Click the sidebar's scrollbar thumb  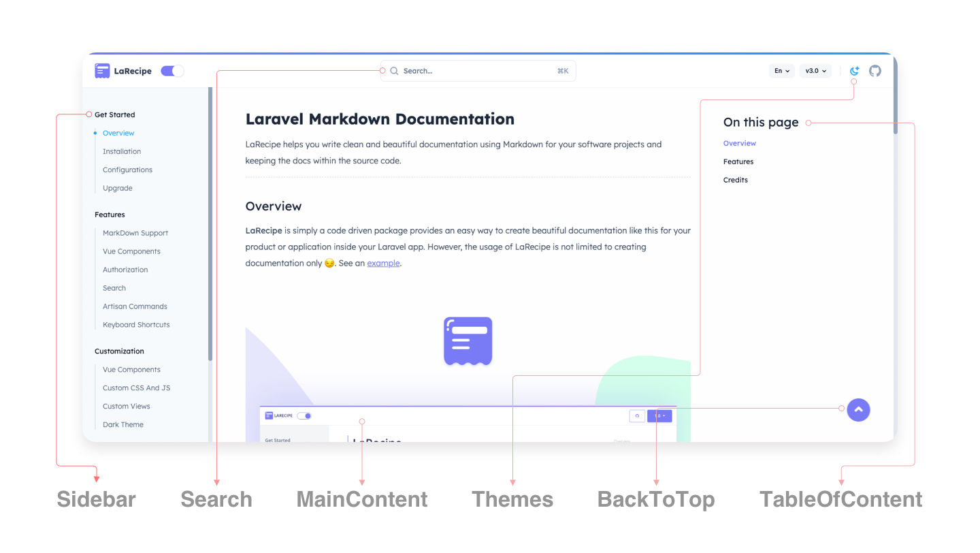(x=210, y=224)
